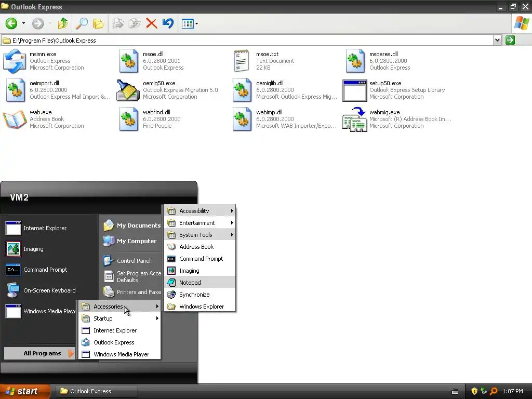Viewport: 532px width, 399px height.
Task: Open Windows Explorer from Accessories
Action: point(200,307)
